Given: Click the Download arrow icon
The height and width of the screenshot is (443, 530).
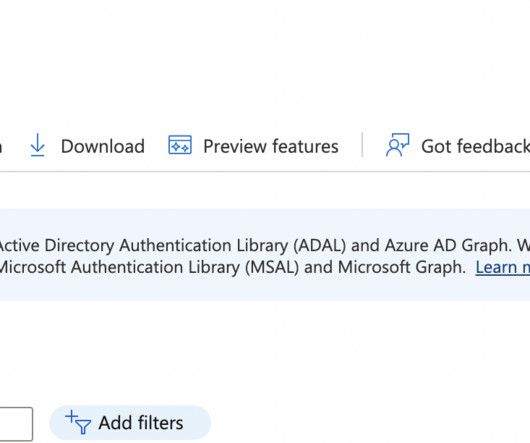Looking at the screenshot, I should [x=38, y=145].
